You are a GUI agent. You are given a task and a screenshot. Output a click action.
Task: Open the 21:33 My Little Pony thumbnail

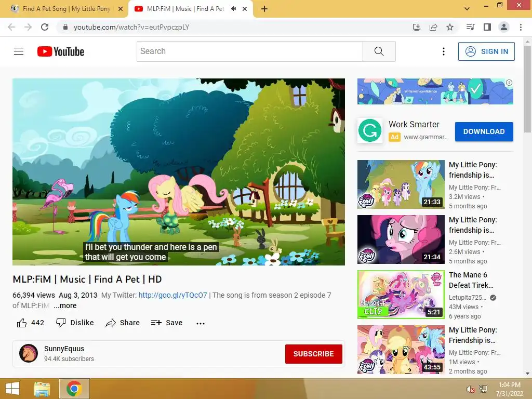401,184
